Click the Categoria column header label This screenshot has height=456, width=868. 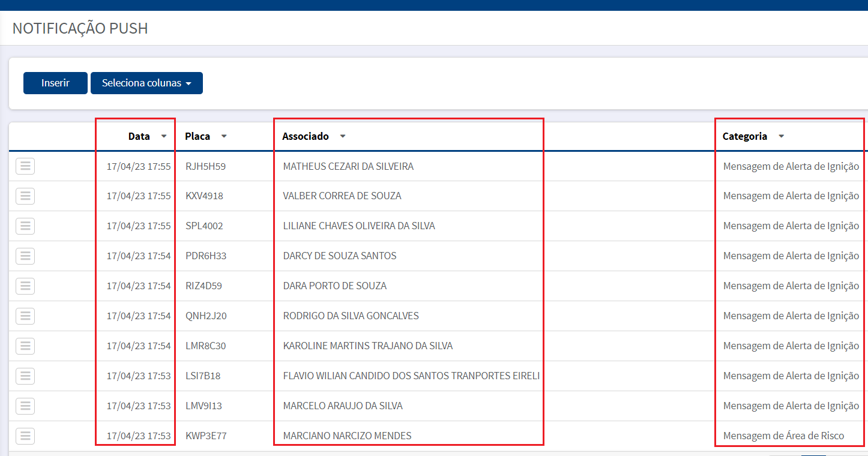pos(745,136)
